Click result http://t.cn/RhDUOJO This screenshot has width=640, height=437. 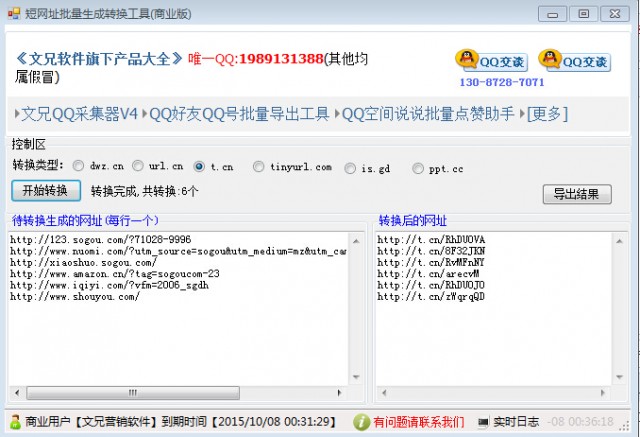(431, 285)
